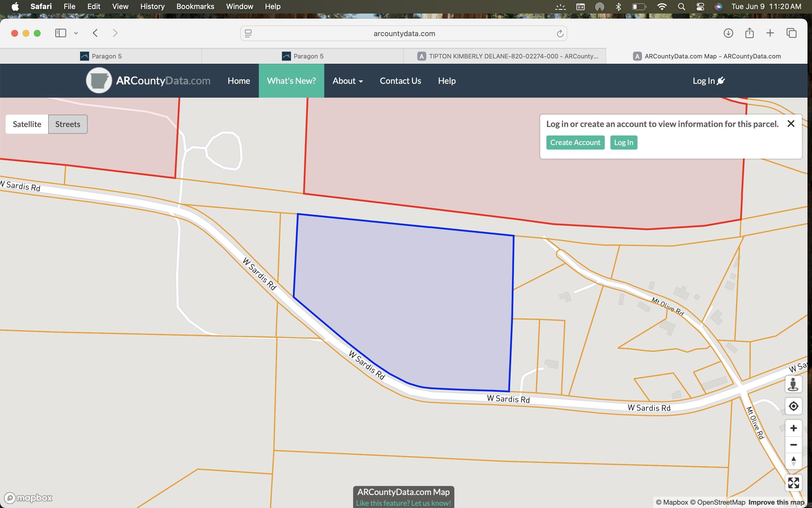Screen dimensions: 812x508
Task: Open Spotlight search in menu bar
Action: pos(681,6)
